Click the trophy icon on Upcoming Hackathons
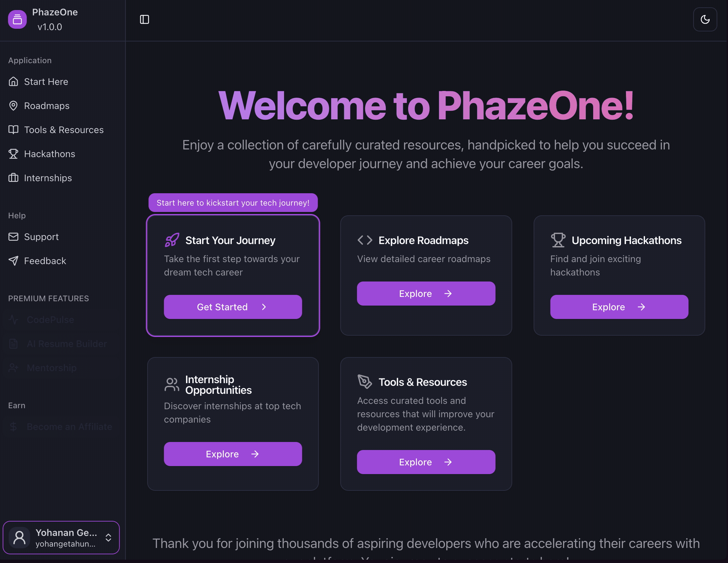728x563 pixels. point(558,240)
